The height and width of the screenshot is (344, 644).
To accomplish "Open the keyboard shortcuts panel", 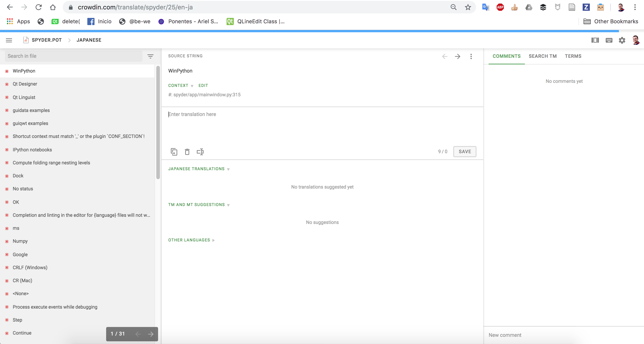I will [609, 40].
